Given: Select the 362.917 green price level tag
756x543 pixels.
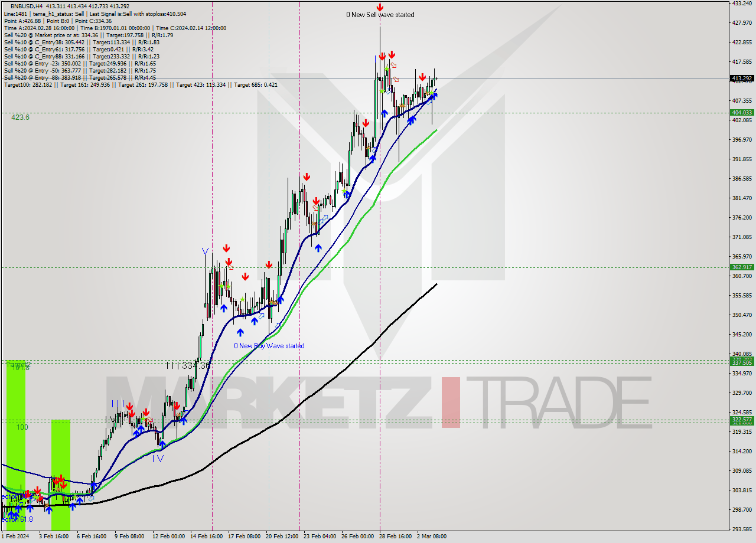Looking at the screenshot, I should tap(742, 267).
